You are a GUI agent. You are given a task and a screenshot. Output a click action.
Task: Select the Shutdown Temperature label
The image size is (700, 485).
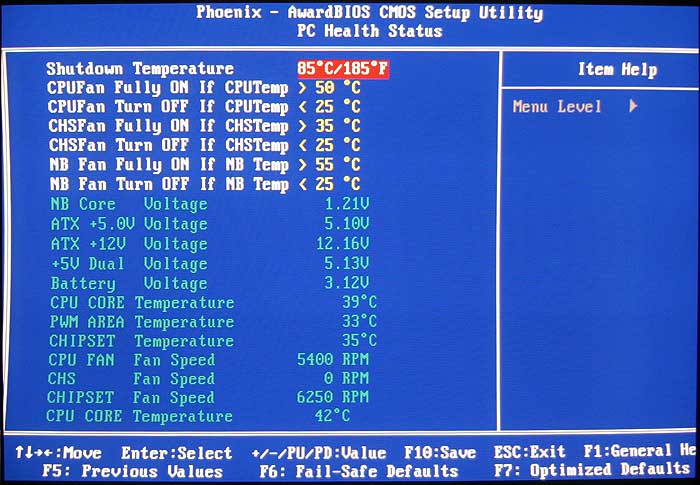point(140,69)
